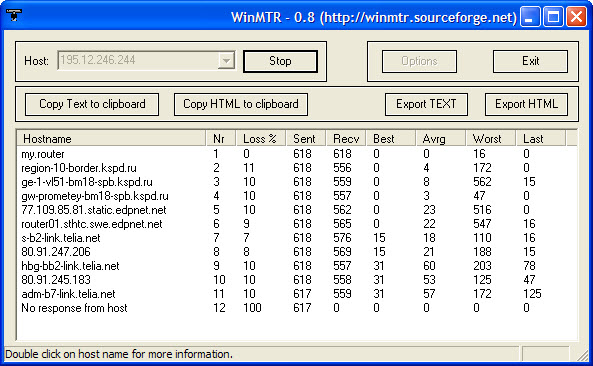Open the Host dropdown arrow
The width and height of the screenshot is (593, 366).
tap(226, 60)
